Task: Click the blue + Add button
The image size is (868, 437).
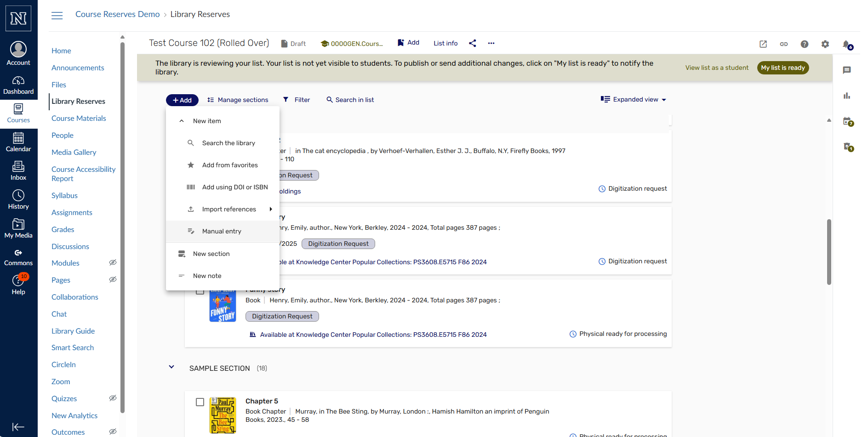Action: (x=182, y=100)
